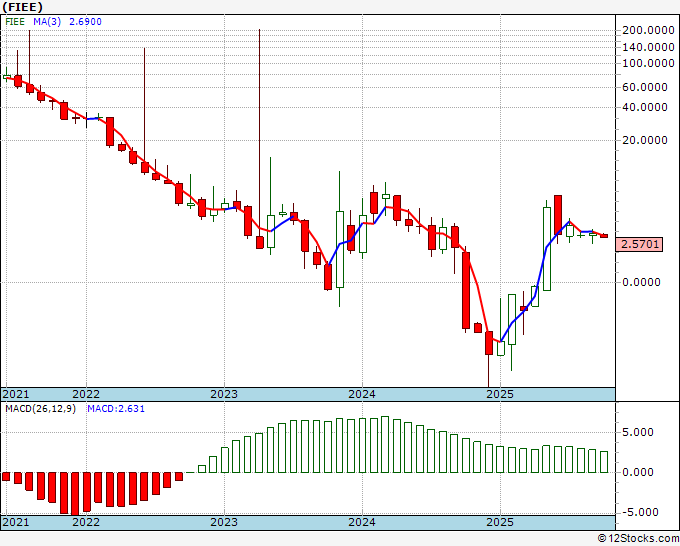Click the 2025 label on price chart axis
Image resolution: width=680 pixels, height=546 pixels.
point(500,394)
